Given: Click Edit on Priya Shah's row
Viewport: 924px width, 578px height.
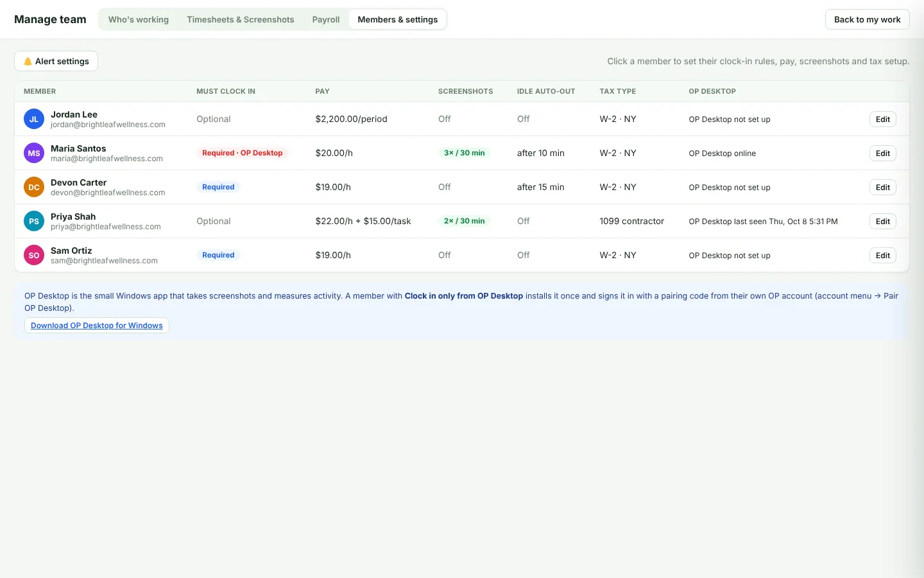Looking at the screenshot, I should click(x=883, y=221).
